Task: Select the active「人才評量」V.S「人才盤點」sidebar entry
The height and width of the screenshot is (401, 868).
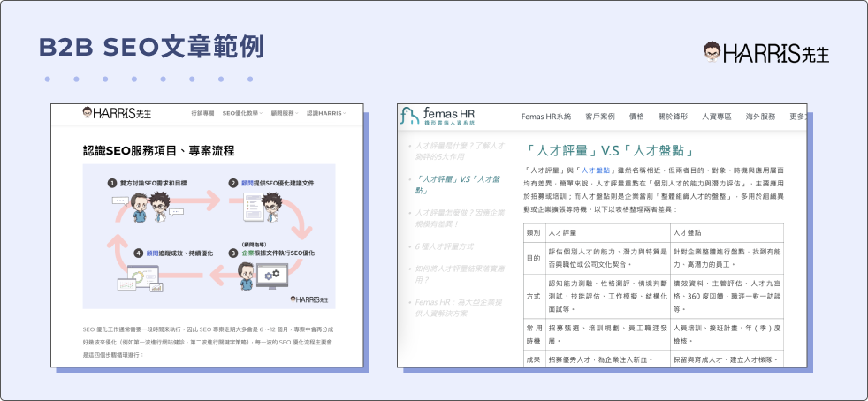Action: coord(458,185)
